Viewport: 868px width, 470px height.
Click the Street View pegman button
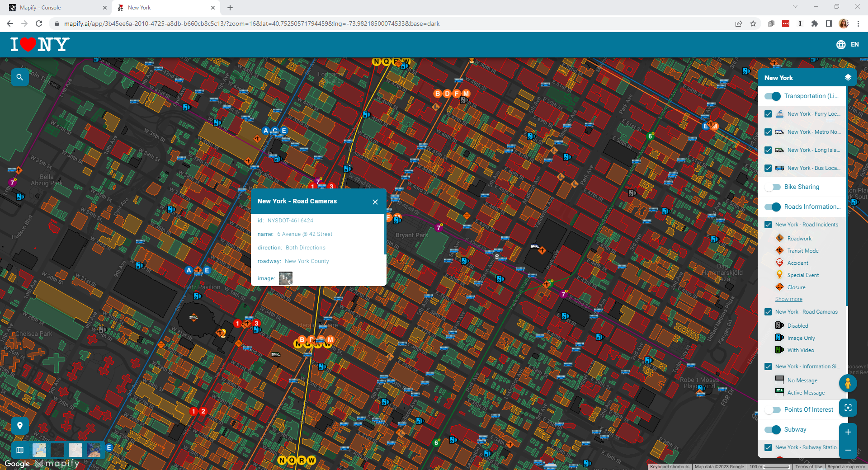click(848, 383)
